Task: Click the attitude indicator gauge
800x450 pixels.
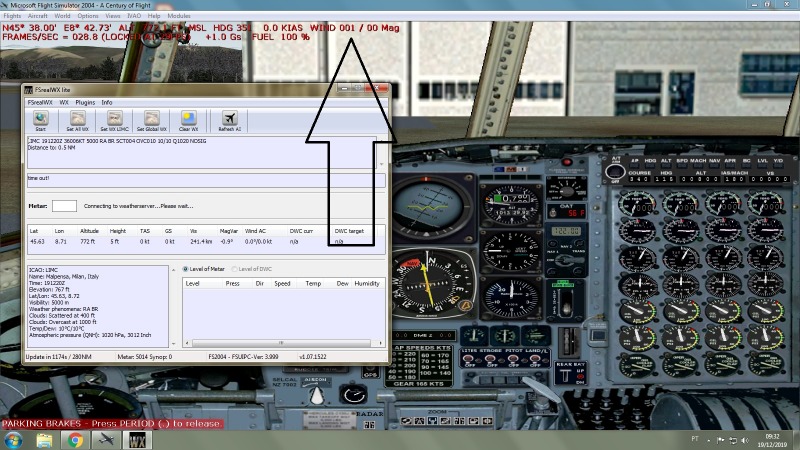Action: [x=427, y=207]
